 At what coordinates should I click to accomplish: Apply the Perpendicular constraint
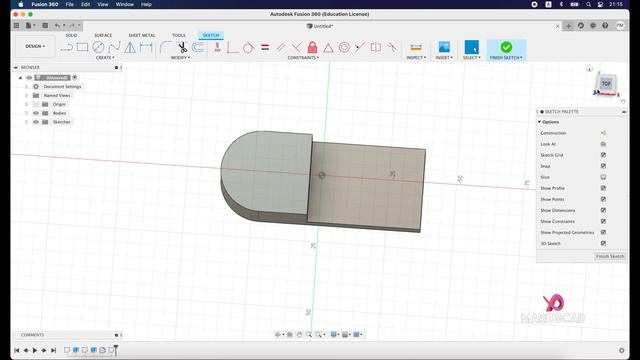pyautogui.click(x=232, y=47)
